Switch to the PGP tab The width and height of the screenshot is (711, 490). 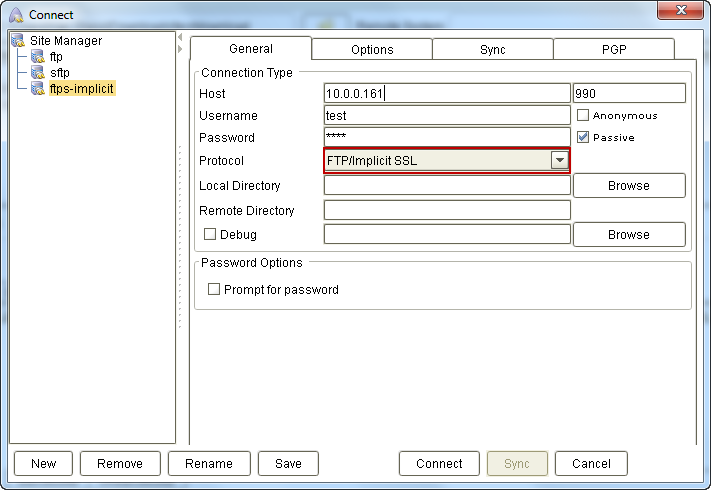coord(614,49)
